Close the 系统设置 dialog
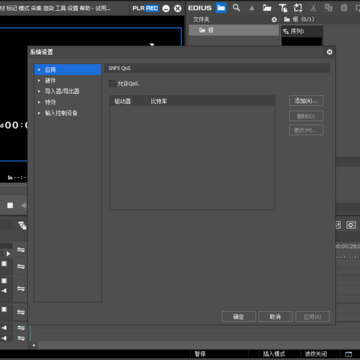This screenshot has height=360, width=360. [329, 52]
